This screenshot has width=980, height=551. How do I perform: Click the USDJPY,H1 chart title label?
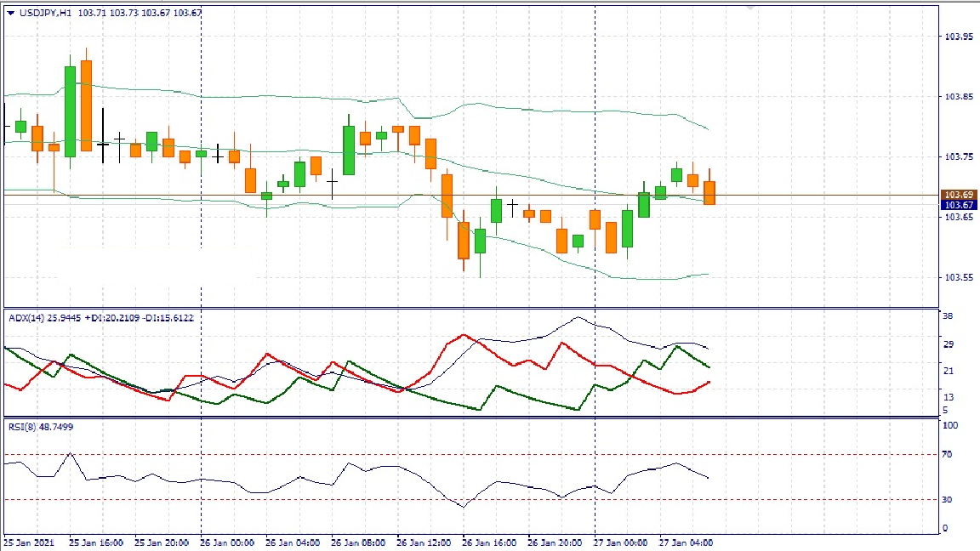click(46, 13)
